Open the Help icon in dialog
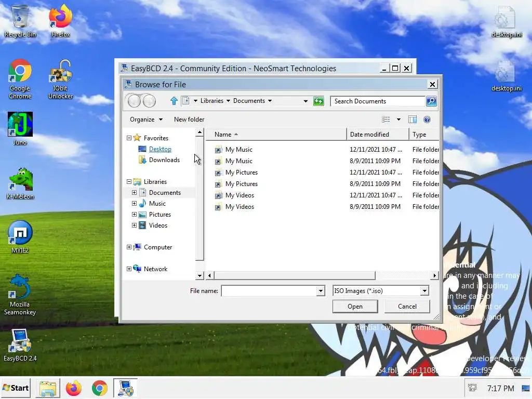The width and height of the screenshot is (532, 399). [427, 119]
